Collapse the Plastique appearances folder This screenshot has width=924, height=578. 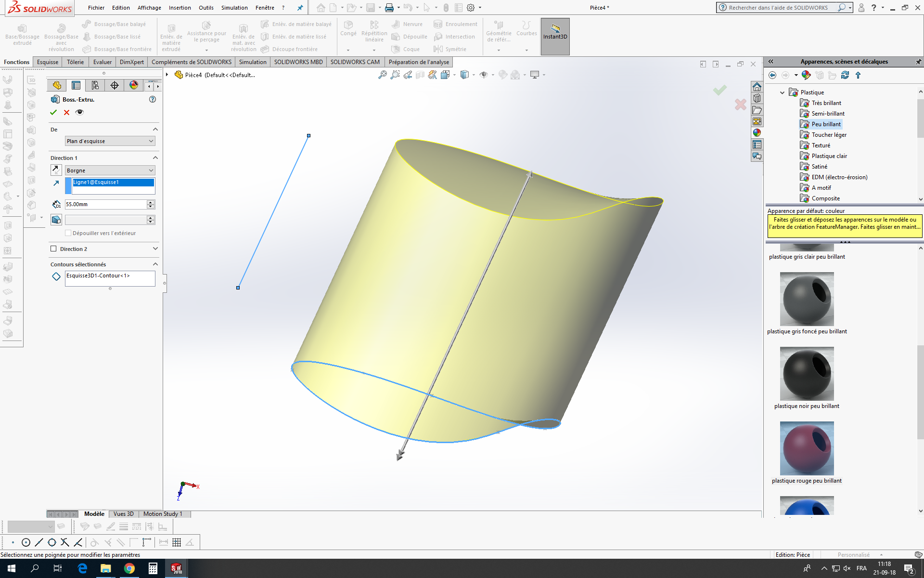tap(782, 92)
